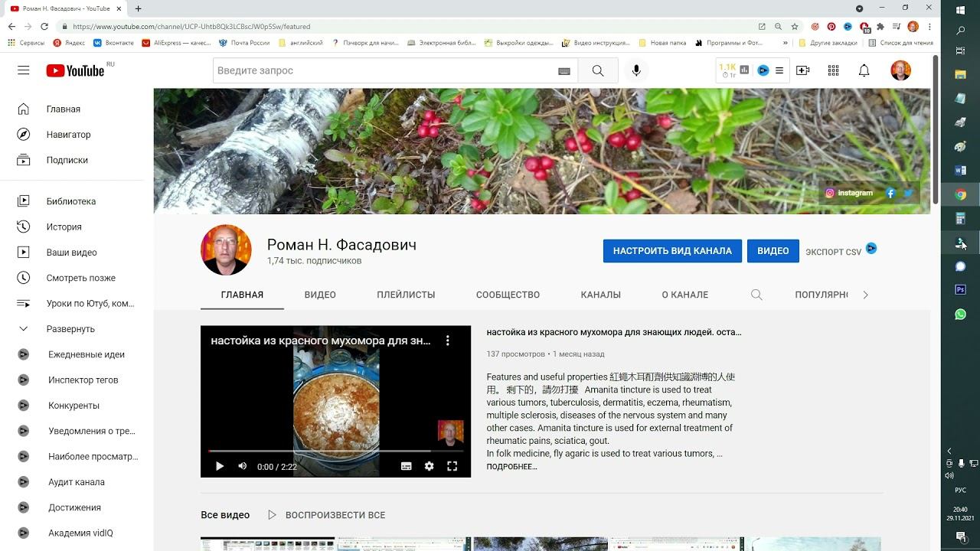Click the search magnifier button
Viewport: 980px width, 551px height.
click(598, 70)
